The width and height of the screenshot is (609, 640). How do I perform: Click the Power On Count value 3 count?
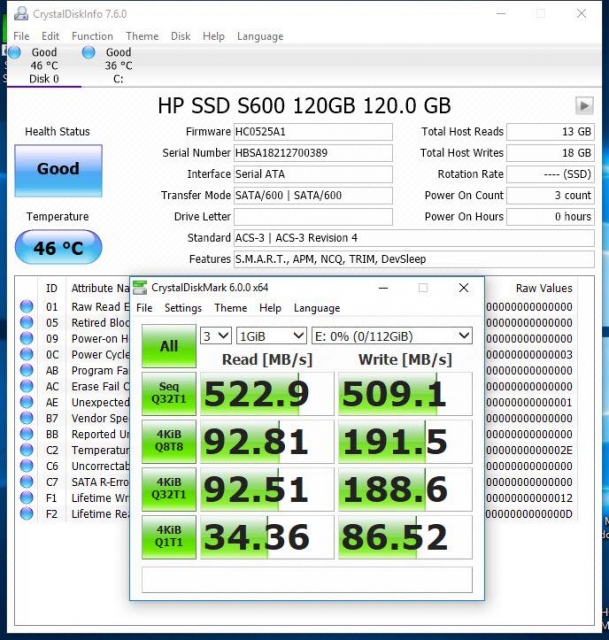tap(550, 196)
